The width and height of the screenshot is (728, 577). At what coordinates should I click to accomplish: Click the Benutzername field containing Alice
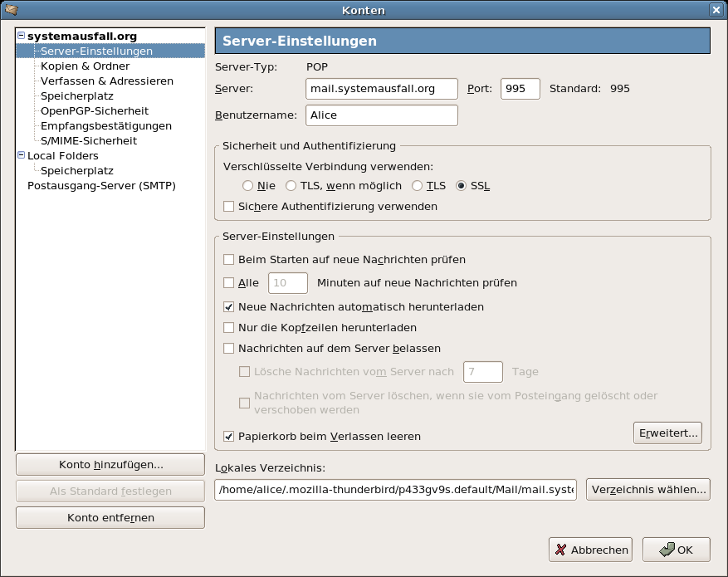(382, 115)
